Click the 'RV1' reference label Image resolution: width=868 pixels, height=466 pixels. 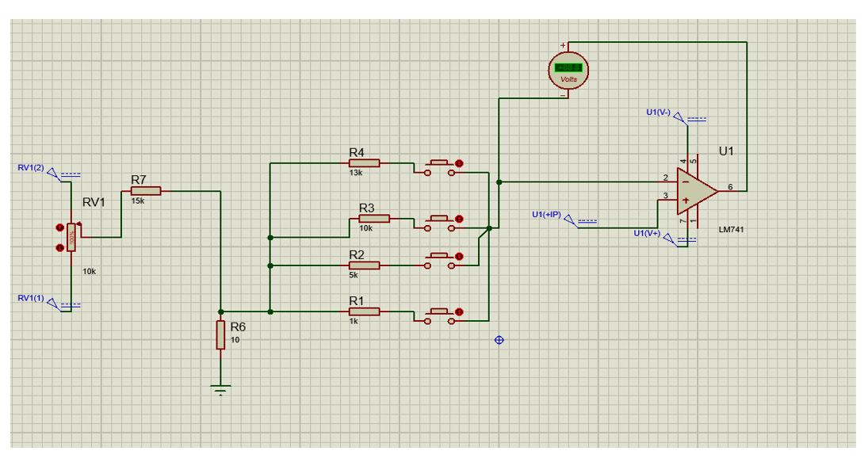pyautogui.click(x=94, y=203)
